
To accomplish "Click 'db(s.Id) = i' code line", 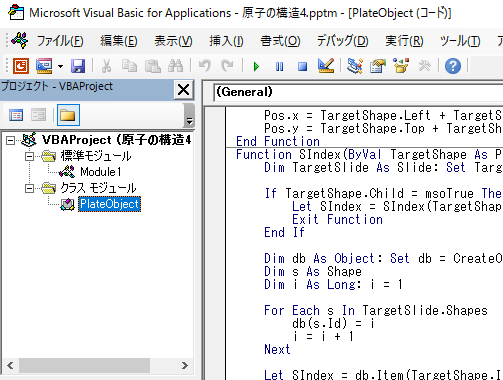I will [333, 323].
